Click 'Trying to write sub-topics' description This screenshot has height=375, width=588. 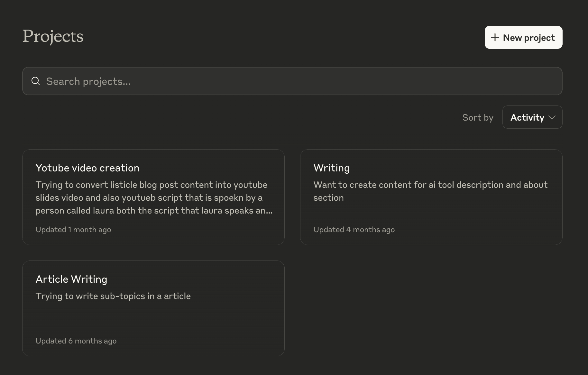tap(113, 296)
